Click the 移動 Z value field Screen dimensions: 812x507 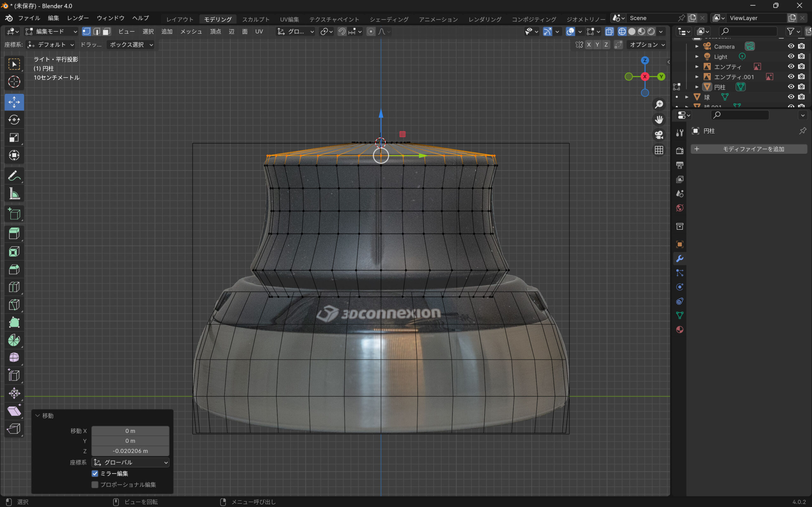[130, 451]
